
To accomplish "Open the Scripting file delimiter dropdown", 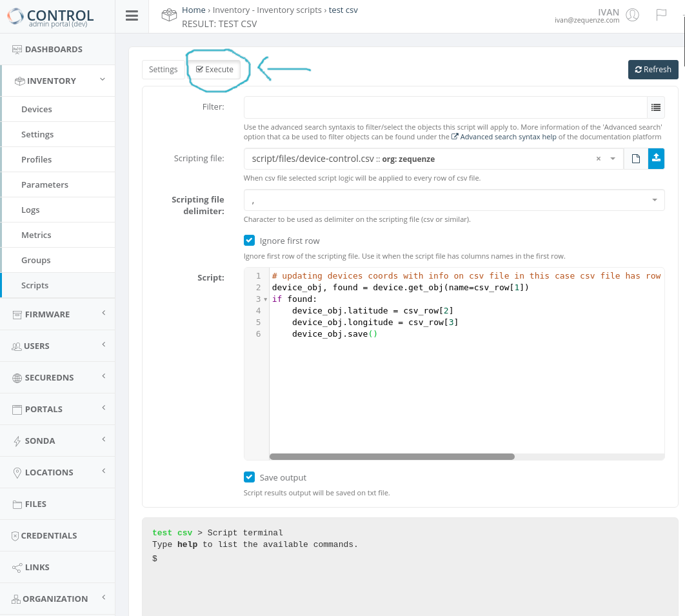I will [x=655, y=201].
